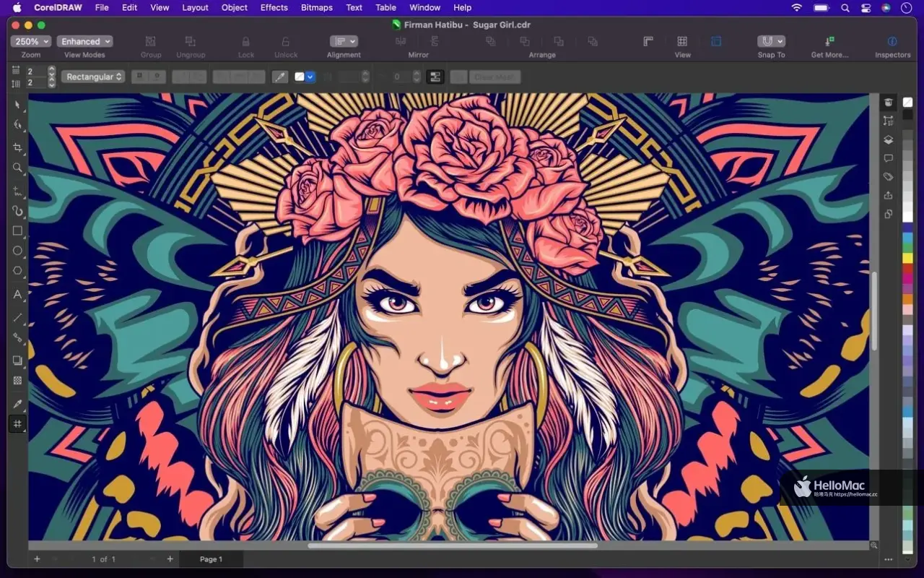Open the tag-shaped inspector icon
924x578 pixels.
(x=889, y=177)
